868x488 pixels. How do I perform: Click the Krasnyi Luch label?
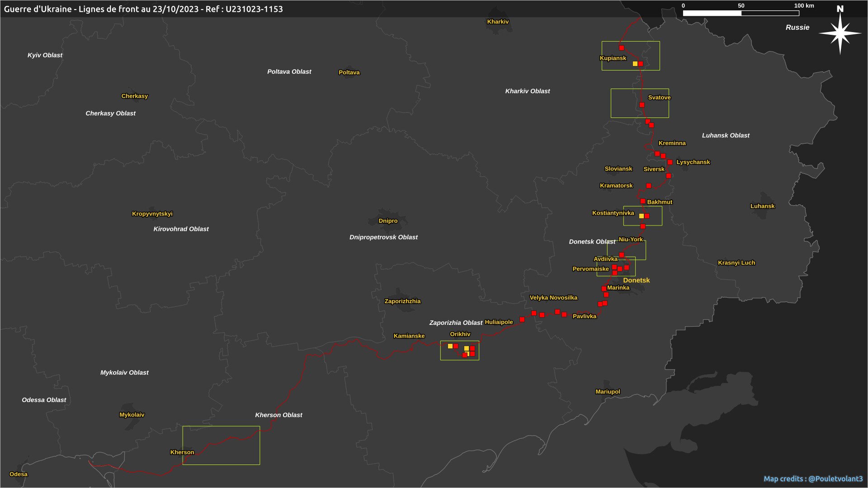coord(736,263)
